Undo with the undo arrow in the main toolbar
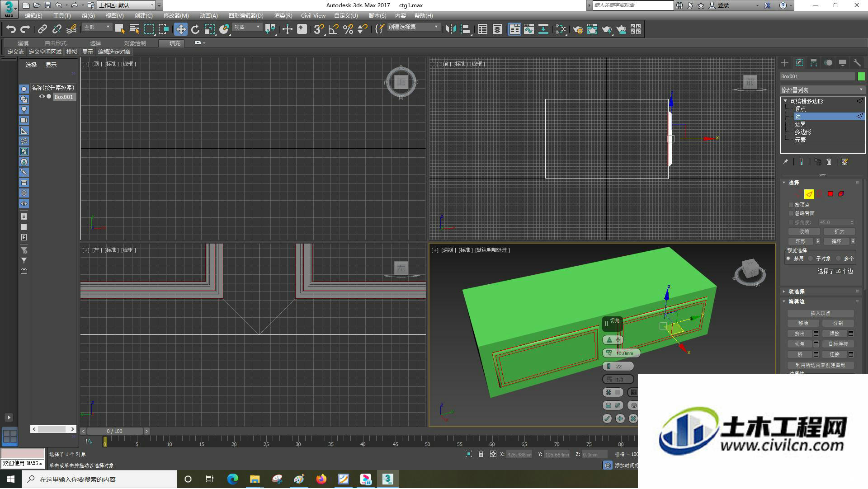This screenshot has width=868, height=489. pos(11,29)
